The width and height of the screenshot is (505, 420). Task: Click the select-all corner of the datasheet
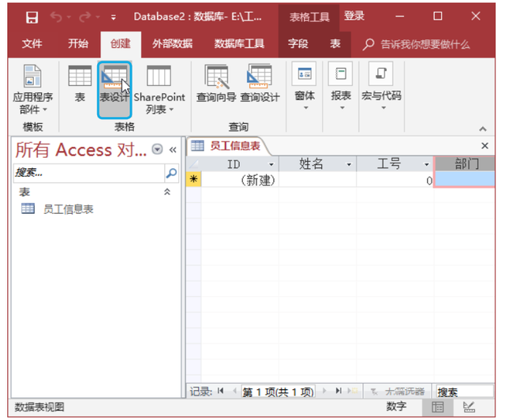[x=193, y=164]
